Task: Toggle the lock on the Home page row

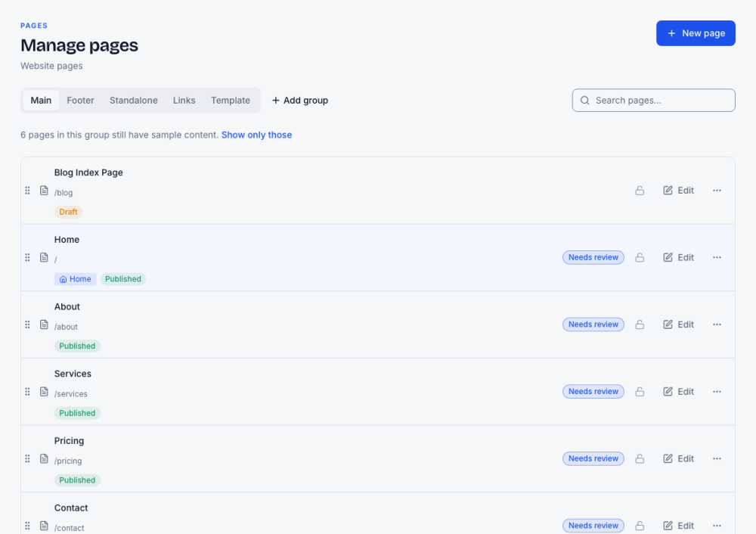Action: 640,258
